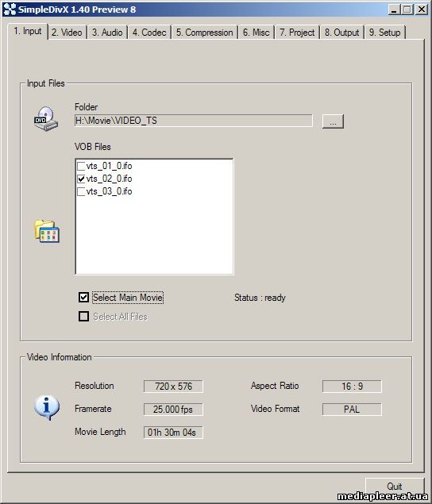Click the Quit button
This screenshot has height=504, width=432.
point(395,486)
